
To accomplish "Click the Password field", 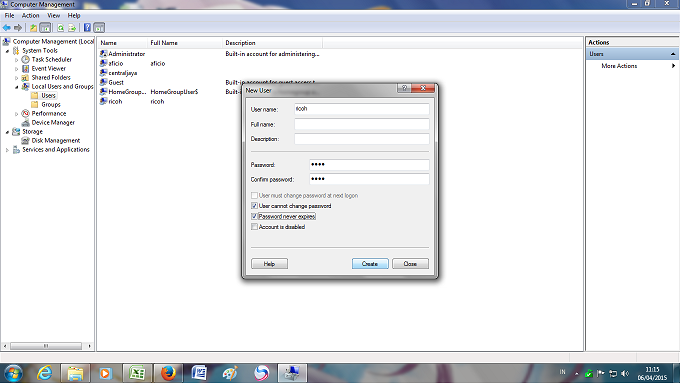I will point(369,165).
